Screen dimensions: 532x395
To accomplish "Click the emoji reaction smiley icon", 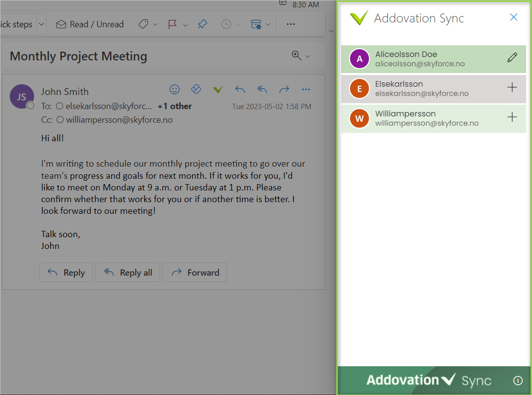I will pos(174,89).
